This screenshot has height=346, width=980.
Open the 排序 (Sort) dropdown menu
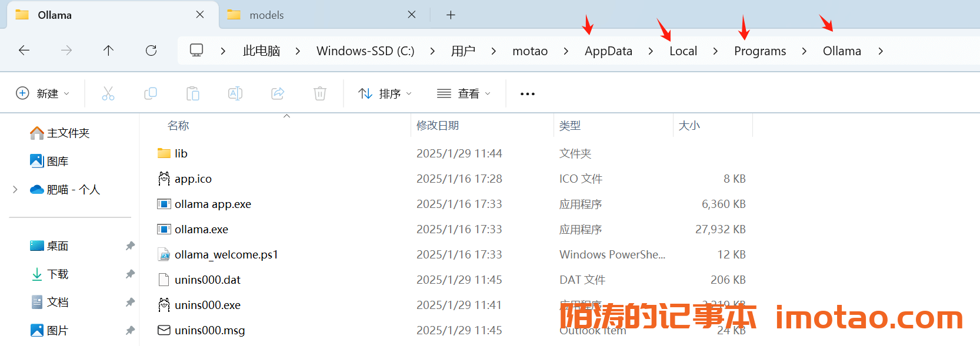pyautogui.click(x=385, y=93)
